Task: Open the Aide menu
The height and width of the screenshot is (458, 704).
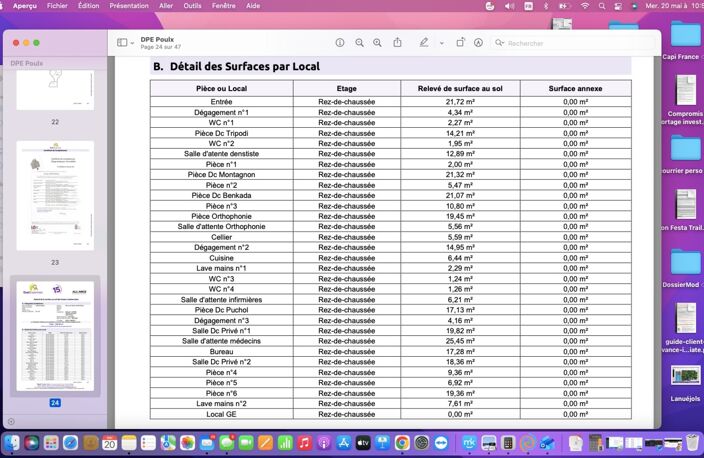Action: tap(253, 6)
